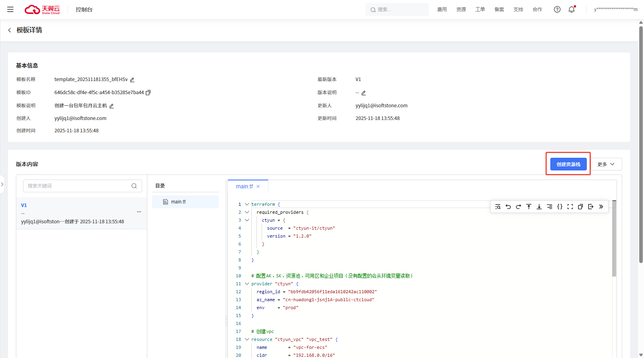Open the 更多 dropdown
The image size is (644, 358).
(606, 164)
